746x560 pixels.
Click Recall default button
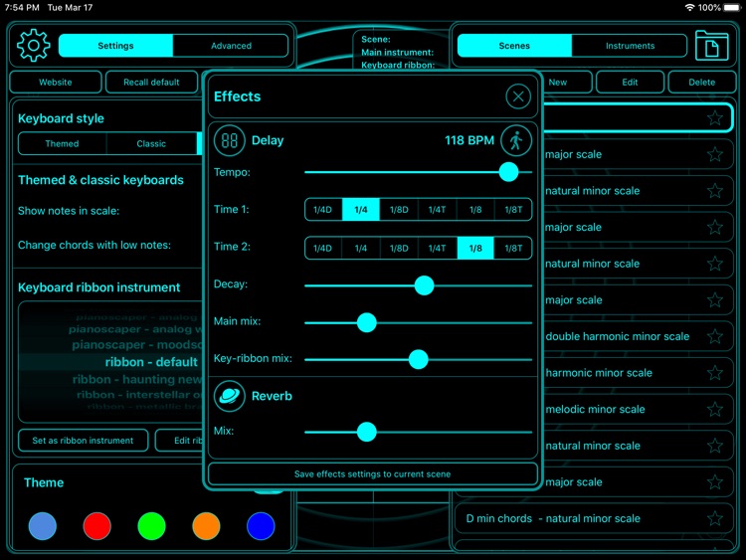151,83
